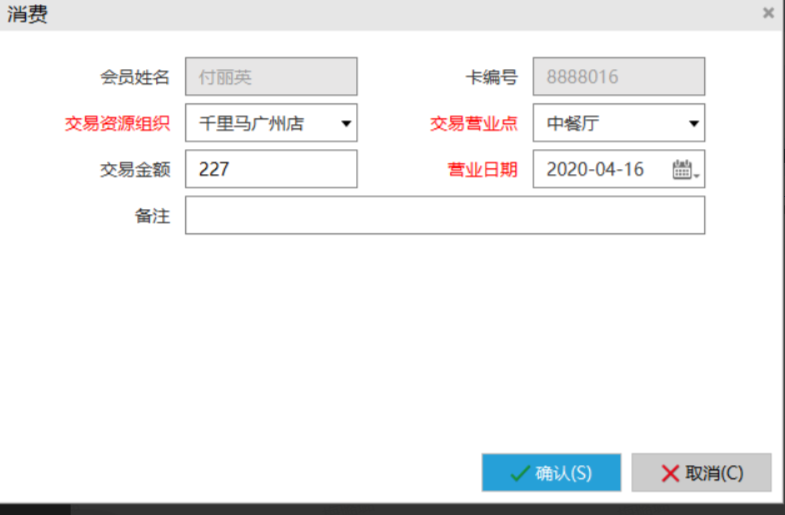Click the 备注 label
Viewport: 785px width, 515px height.
152,215
